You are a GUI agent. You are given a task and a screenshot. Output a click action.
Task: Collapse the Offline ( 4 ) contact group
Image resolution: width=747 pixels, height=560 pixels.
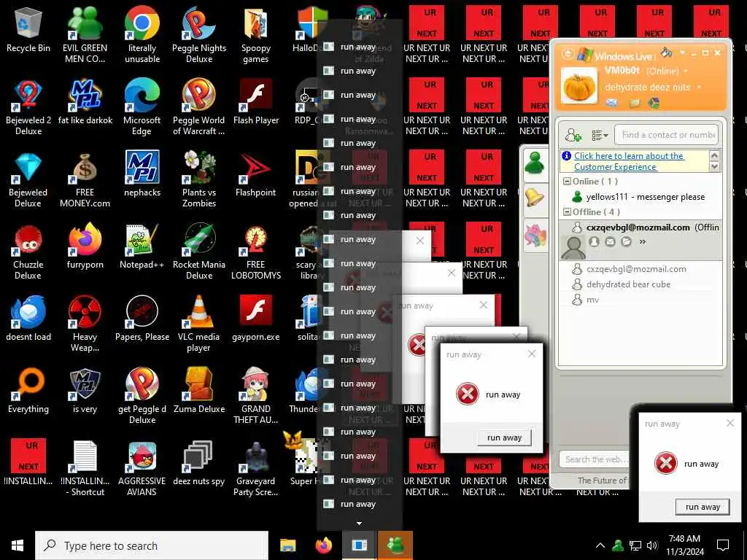coord(567,212)
